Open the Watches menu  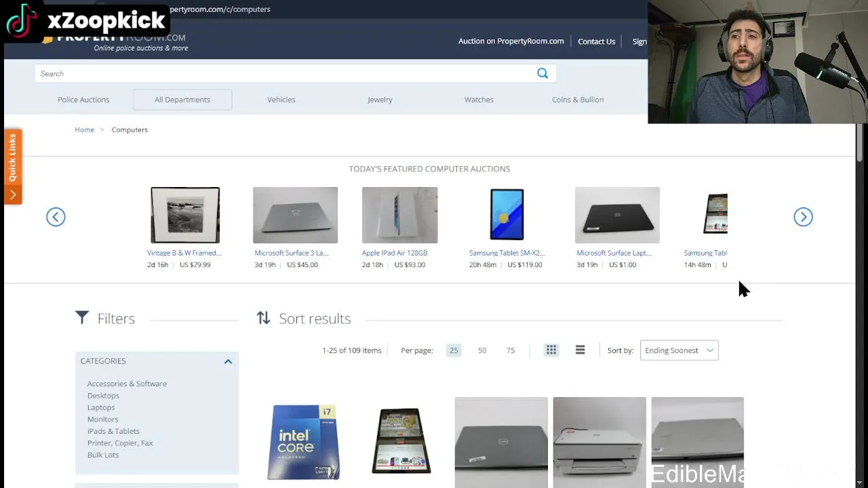click(x=479, y=100)
